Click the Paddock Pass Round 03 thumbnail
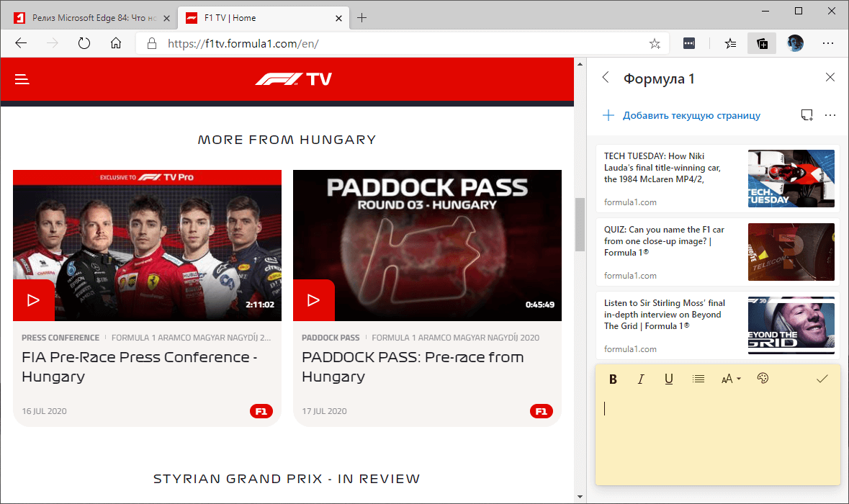This screenshot has height=504, width=849. [x=427, y=246]
